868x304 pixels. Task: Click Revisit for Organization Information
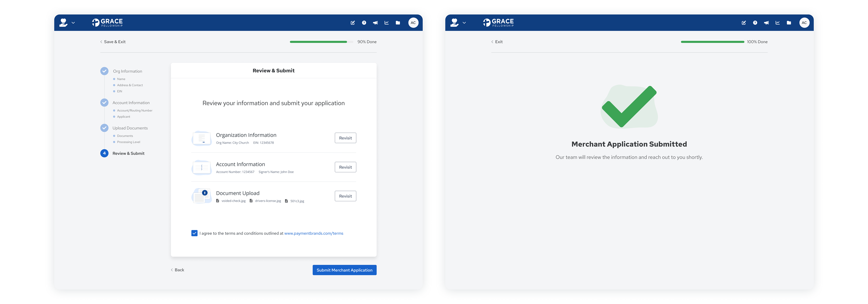(345, 138)
